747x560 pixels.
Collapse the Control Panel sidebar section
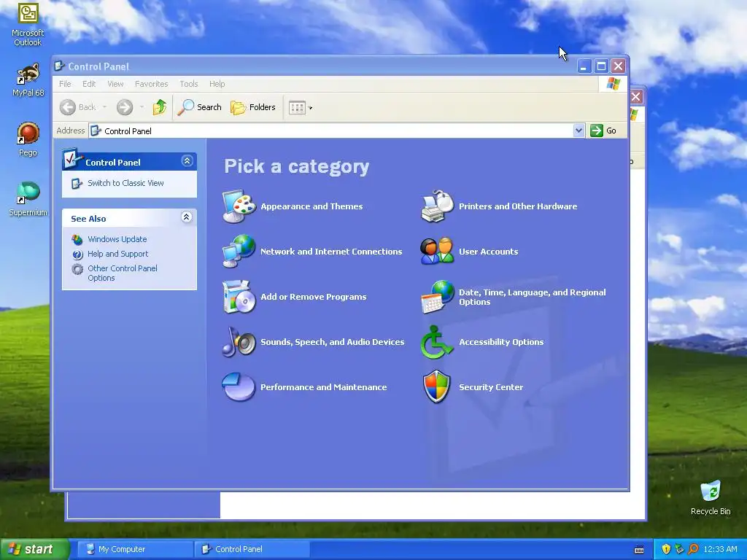coord(187,161)
